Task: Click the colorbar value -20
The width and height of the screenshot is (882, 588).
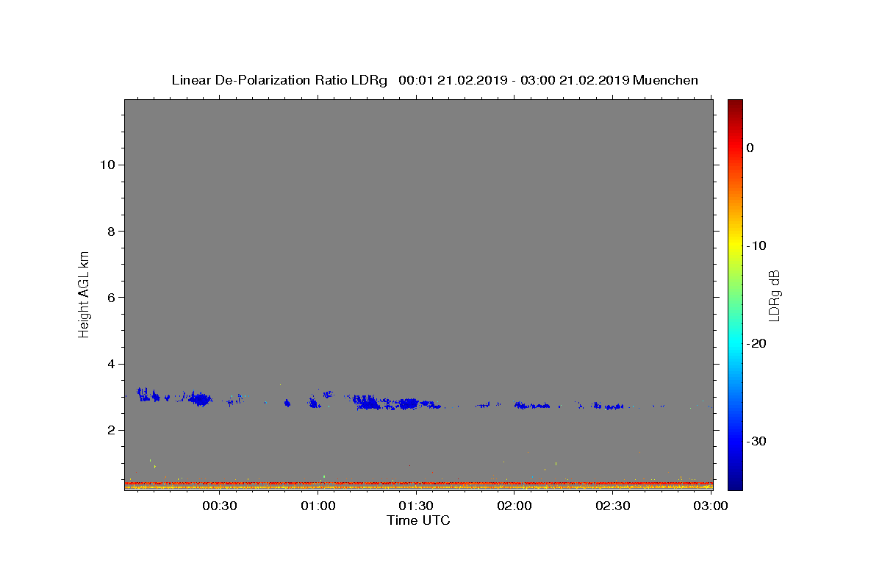Action: tap(757, 343)
